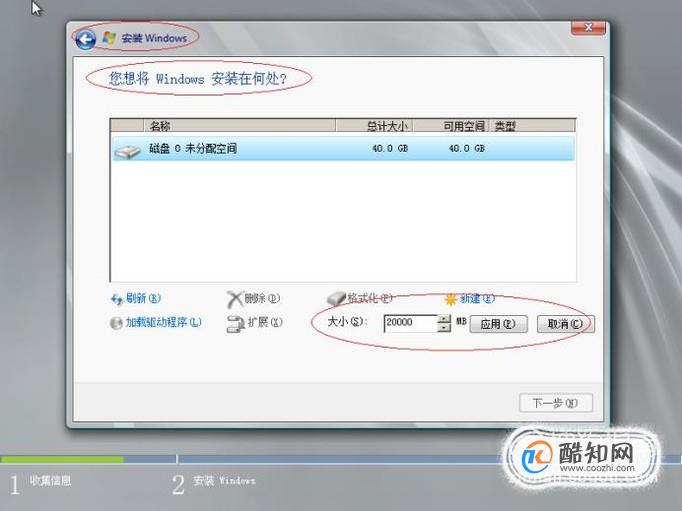Click into the size field showing 20000
This screenshot has height=511, width=682.
(410, 323)
